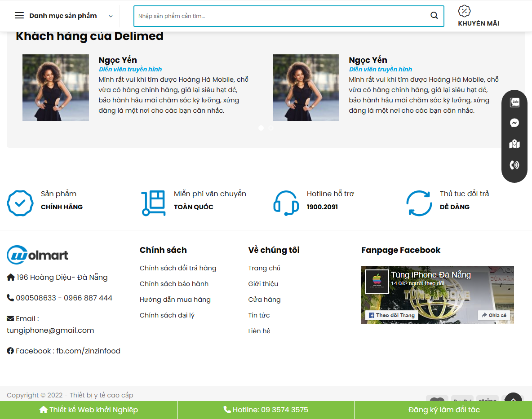The width and height of the screenshot is (532, 419).
Task: Click the delivery truck Miễn phí vận chuyển icon
Action: click(153, 203)
